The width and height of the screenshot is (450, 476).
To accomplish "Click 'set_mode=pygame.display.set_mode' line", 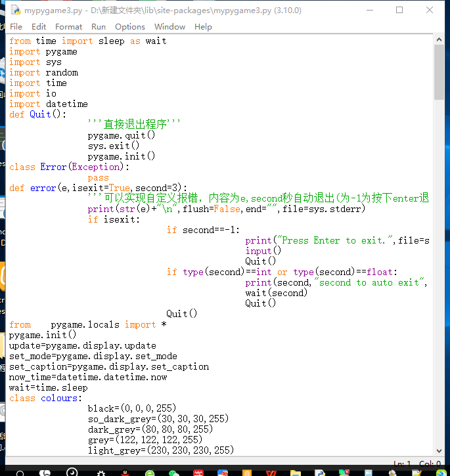I will [93, 356].
